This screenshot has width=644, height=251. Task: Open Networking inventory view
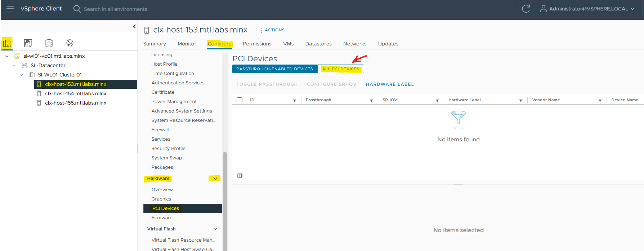70,43
